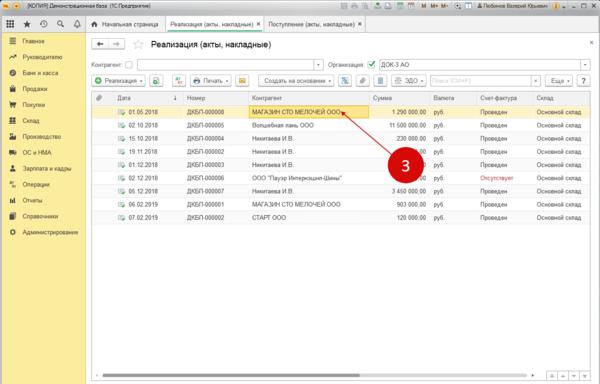Screen dimensions: 600x384
Task: Open help question mark button
Action: tap(583, 81)
